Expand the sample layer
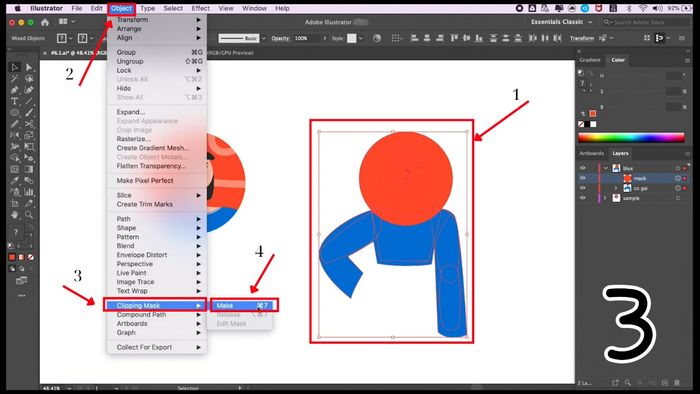The width and height of the screenshot is (700, 394). click(x=606, y=198)
